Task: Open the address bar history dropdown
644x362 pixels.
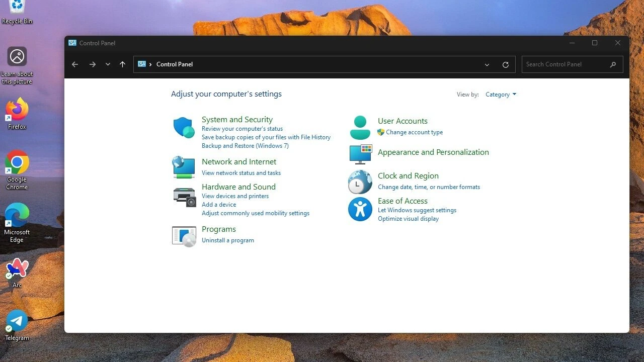Action: [487, 64]
